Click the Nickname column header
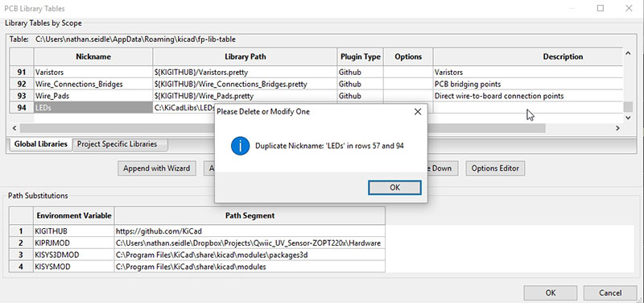 93,56
